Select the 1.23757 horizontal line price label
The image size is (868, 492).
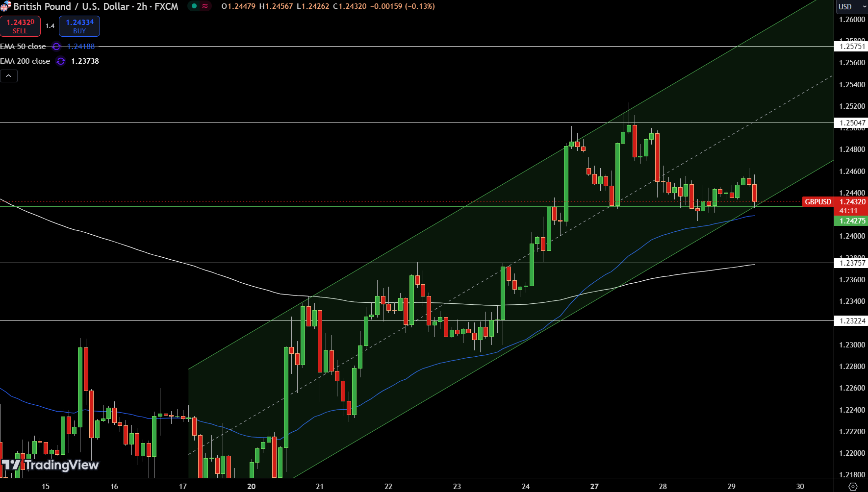pos(851,263)
